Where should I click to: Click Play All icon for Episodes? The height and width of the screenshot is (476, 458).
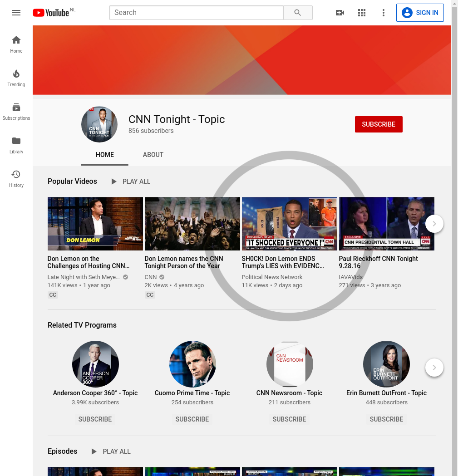tap(94, 451)
